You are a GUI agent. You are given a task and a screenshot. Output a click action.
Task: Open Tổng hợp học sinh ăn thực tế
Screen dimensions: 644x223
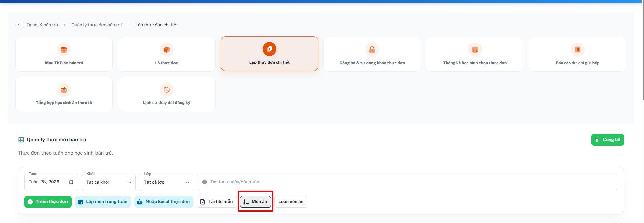coord(64,94)
